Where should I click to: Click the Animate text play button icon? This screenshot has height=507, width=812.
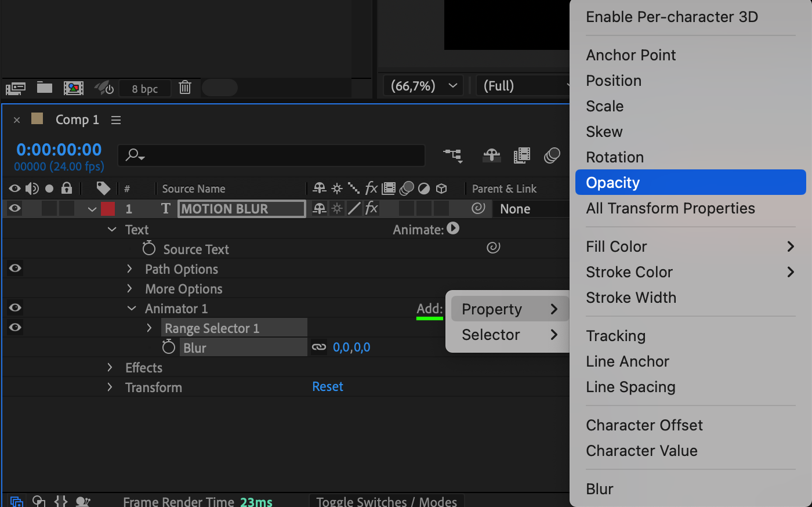(453, 229)
